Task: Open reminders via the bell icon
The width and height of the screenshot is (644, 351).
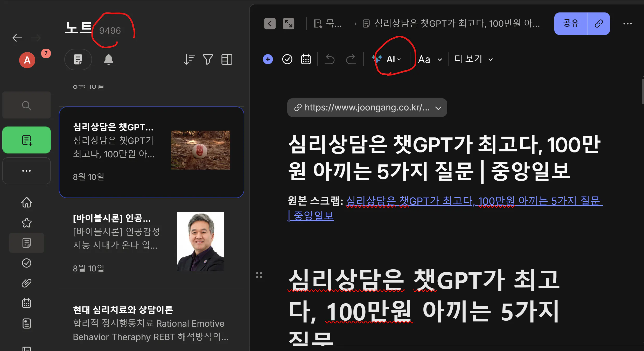Action: point(108,60)
